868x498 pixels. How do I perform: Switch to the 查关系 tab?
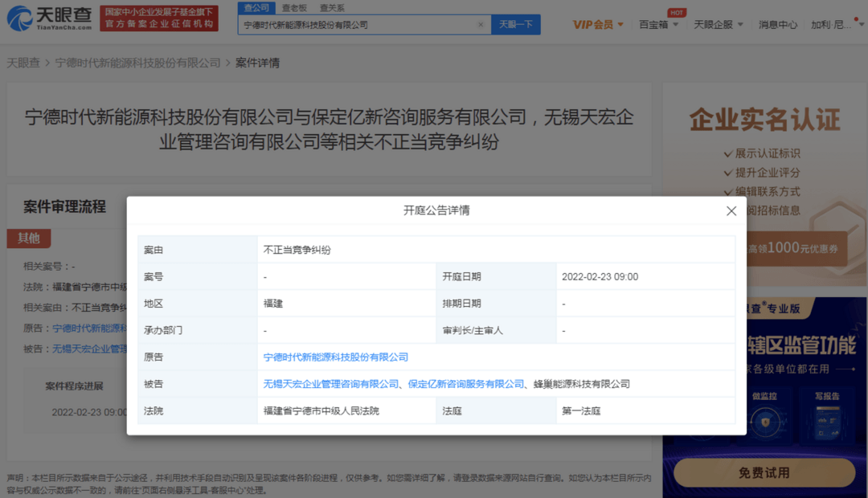point(332,8)
